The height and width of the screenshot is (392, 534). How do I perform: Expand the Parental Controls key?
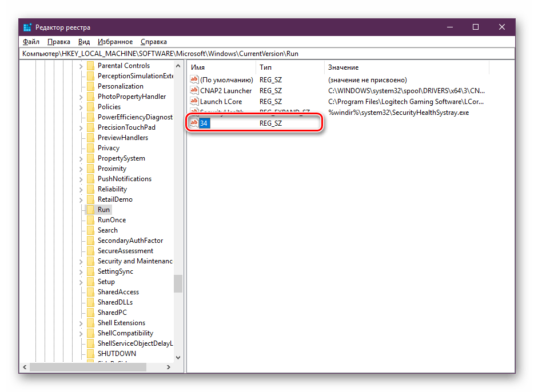(81, 66)
